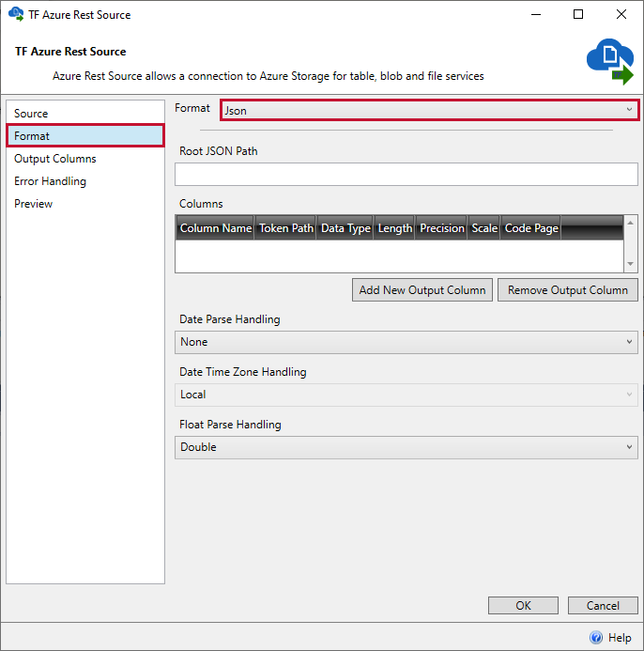This screenshot has width=644, height=651.
Task: Maximize the dialog window
Action: [578, 14]
